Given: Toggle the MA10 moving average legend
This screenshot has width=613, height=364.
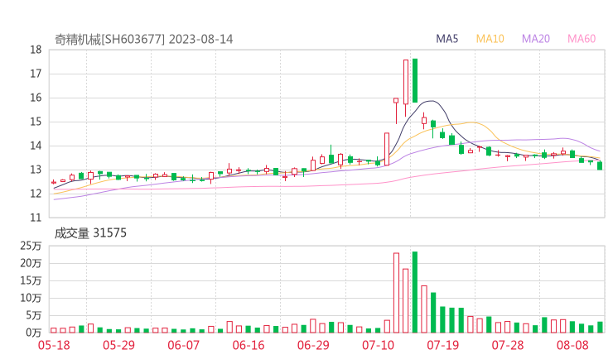Looking at the screenshot, I should click(490, 39).
